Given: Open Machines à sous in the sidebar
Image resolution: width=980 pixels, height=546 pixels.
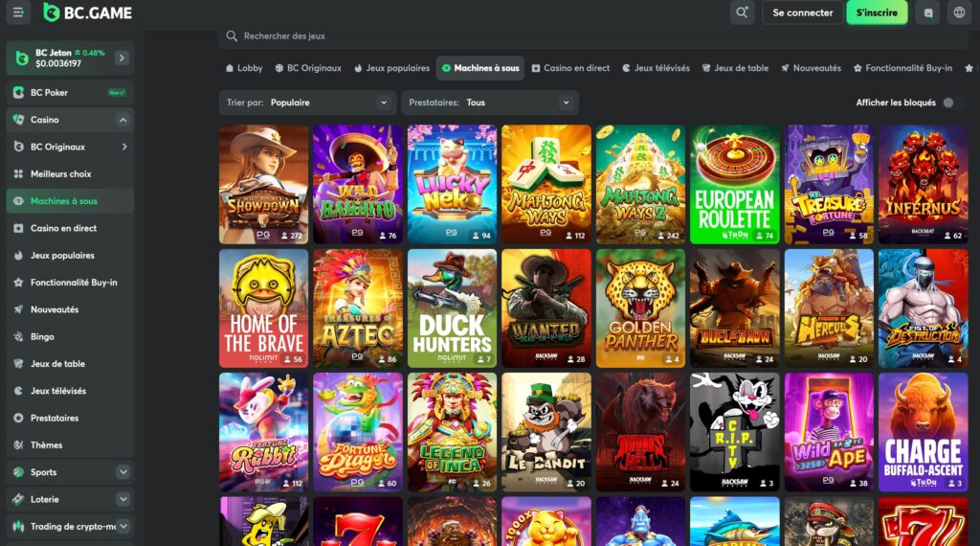Looking at the screenshot, I should click(70, 201).
